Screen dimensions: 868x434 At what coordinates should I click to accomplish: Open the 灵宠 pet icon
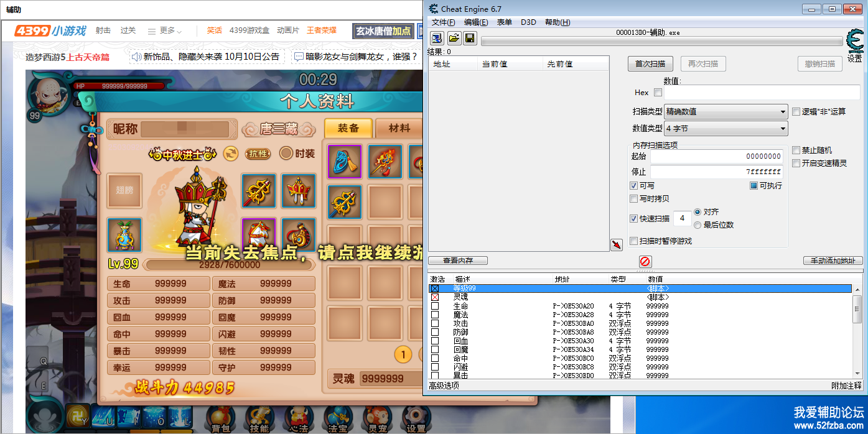click(378, 420)
